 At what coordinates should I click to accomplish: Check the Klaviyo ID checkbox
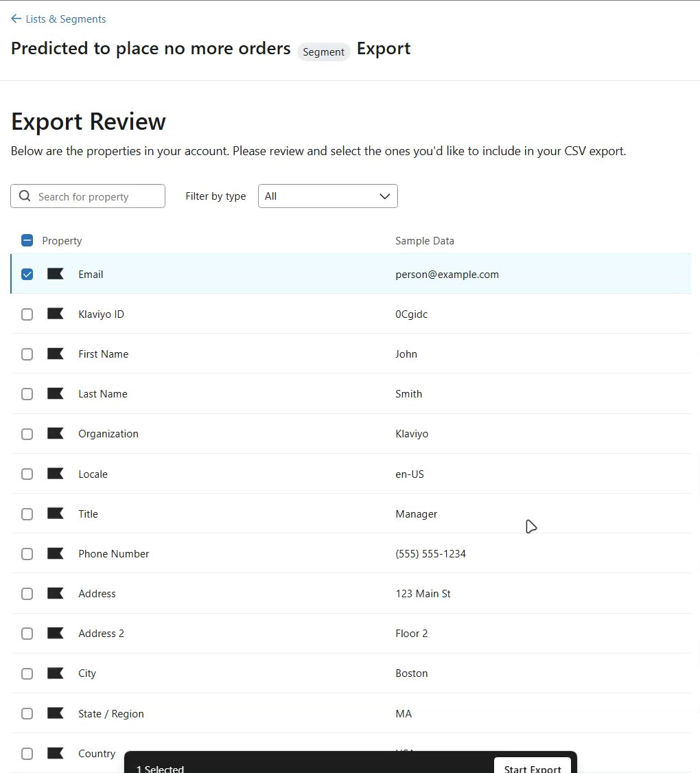pyautogui.click(x=27, y=314)
